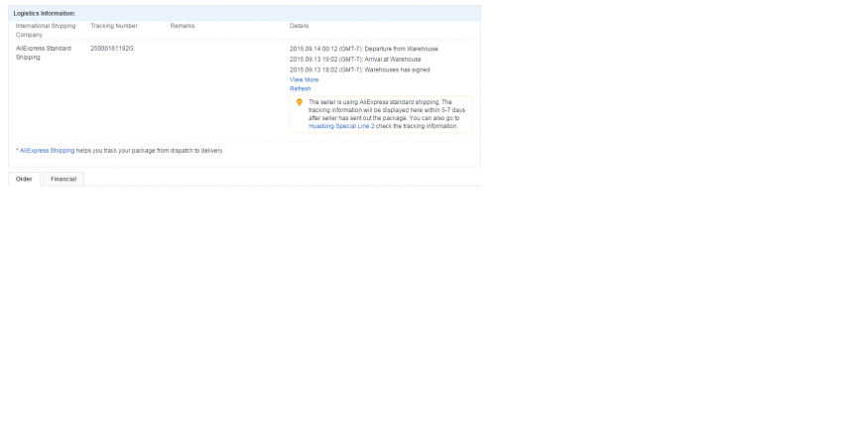Refresh the tracking information
This screenshot has width=868, height=426.
coord(300,88)
